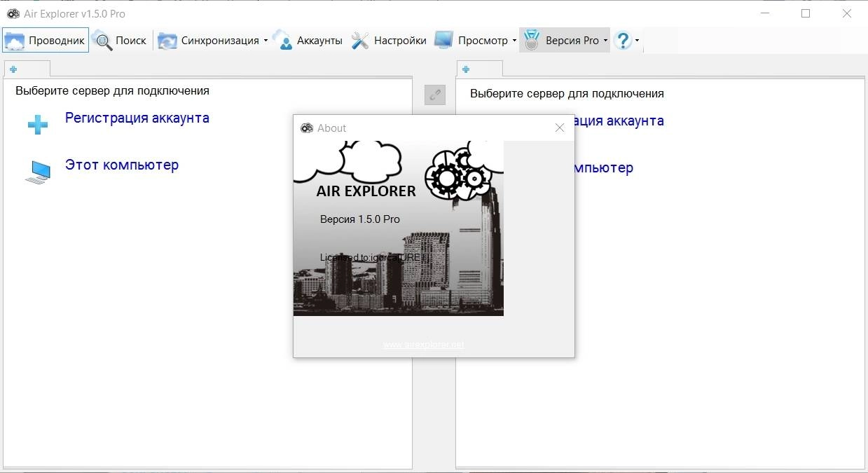The image size is (868, 473).
Task: Open Регистрация аккаунта in right pane
Action: [x=619, y=121]
